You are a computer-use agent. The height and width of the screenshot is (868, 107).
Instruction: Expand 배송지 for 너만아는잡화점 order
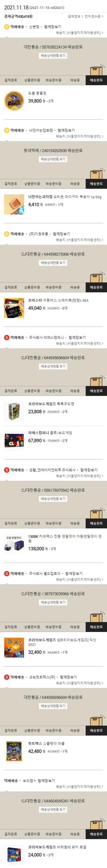[80, 136]
